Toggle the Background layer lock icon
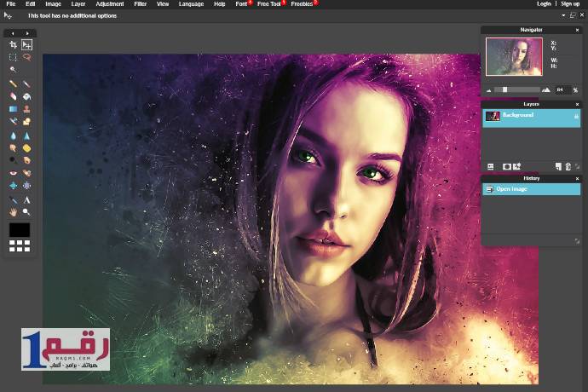Viewport: 588px width, 392px height. 576,116
